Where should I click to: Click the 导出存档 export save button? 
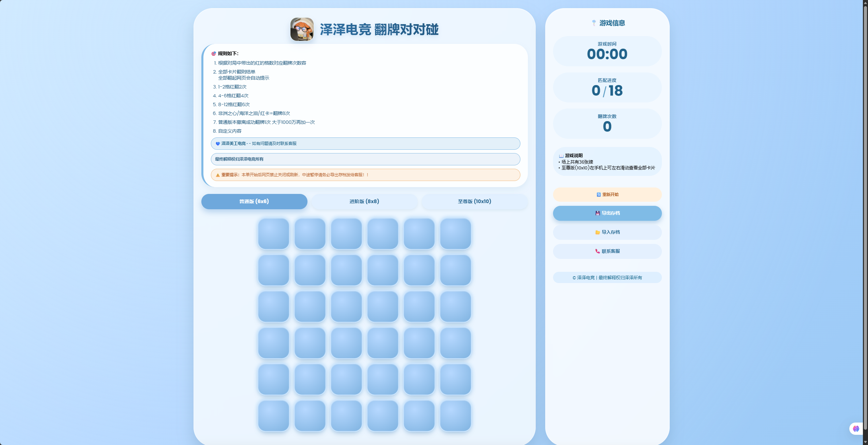[607, 213]
